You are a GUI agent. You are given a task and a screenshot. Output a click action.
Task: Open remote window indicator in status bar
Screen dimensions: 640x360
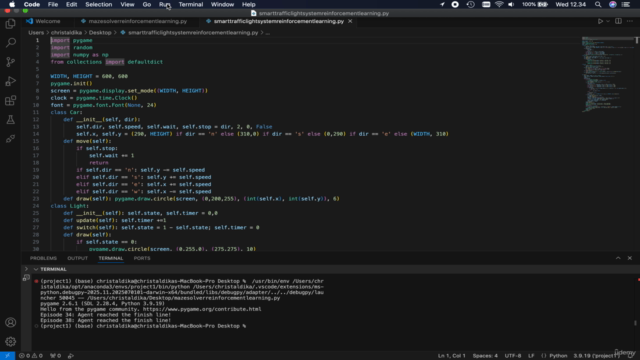click(7, 356)
